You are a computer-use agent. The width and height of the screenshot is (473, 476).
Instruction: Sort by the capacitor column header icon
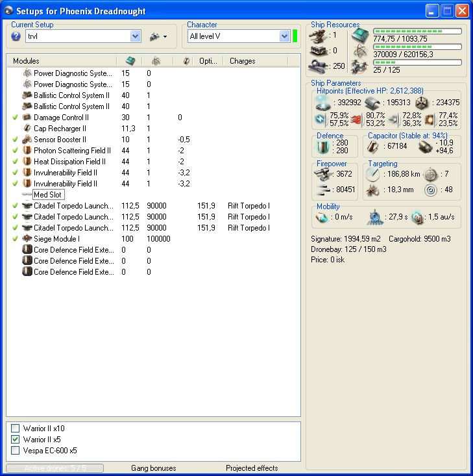(186, 61)
